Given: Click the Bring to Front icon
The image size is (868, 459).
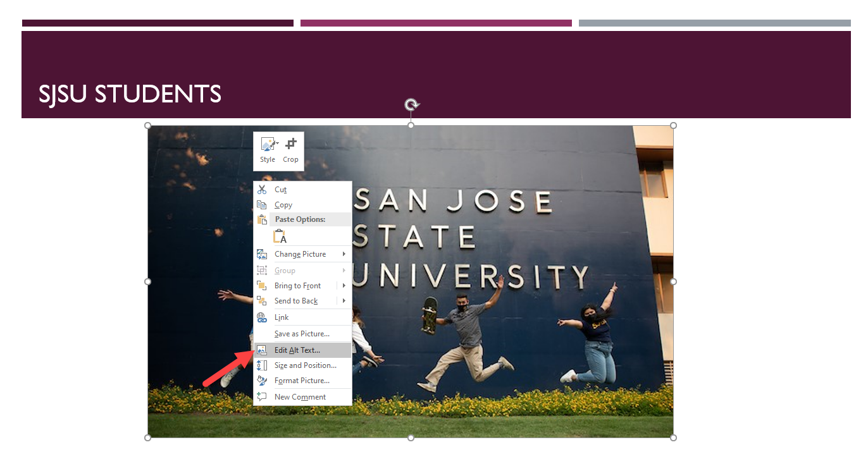Looking at the screenshot, I should (263, 285).
